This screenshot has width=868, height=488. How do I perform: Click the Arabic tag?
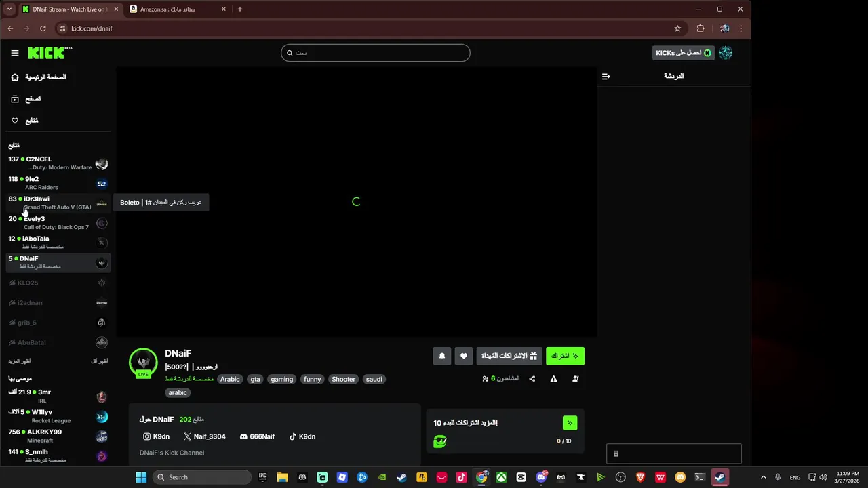coord(230,380)
